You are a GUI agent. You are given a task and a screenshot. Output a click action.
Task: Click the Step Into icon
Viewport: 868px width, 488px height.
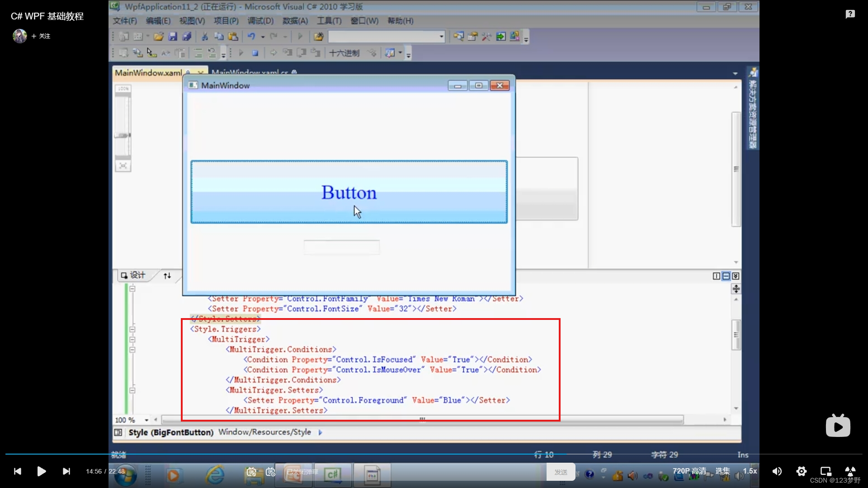(288, 53)
